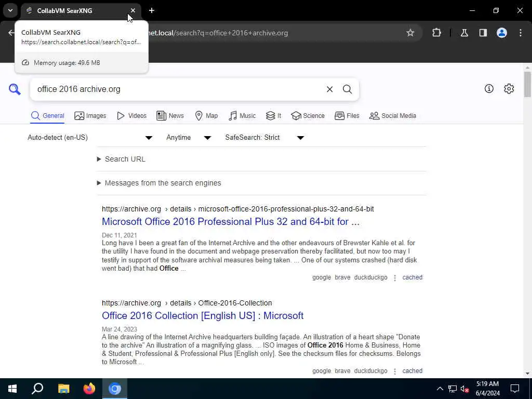Open Windows taskbar search

click(x=37, y=389)
